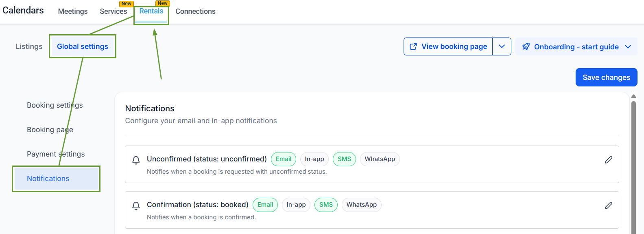Image resolution: width=644 pixels, height=234 pixels.
Task: Toggle WhatsApp channel for Confirmation notification
Action: pos(362,205)
